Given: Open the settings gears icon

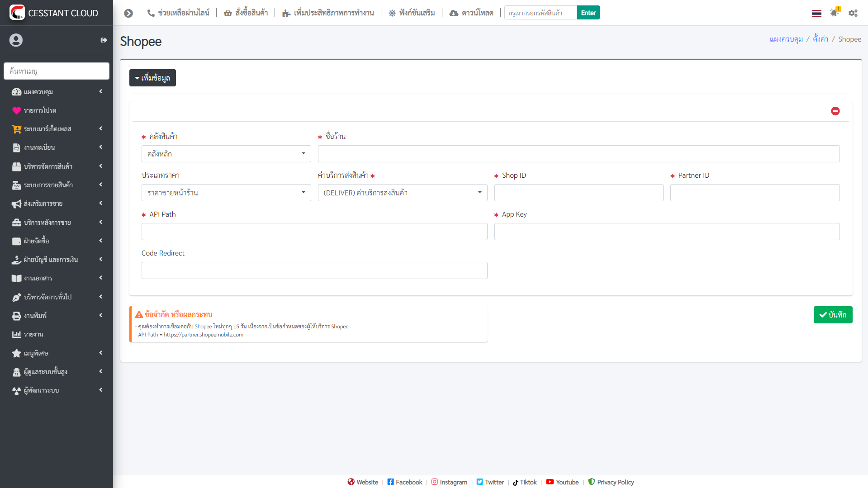Looking at the screenshot, I should point(853,13).
